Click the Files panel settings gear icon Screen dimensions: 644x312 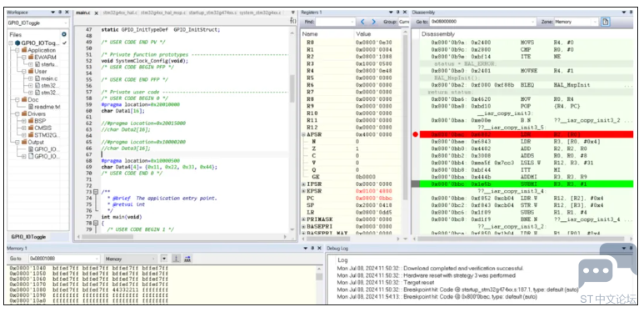pyautogui.click(x=63, y=34)
